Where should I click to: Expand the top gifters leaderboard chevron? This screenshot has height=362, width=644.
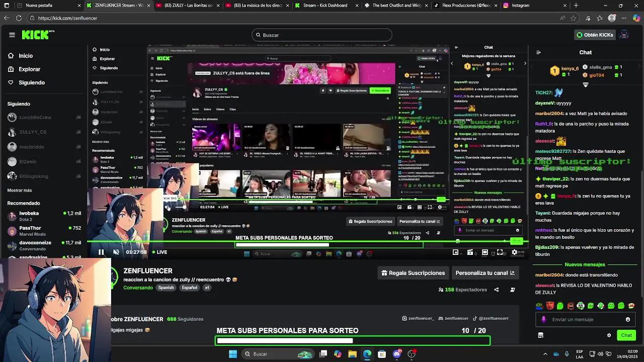tap(585, 85)
